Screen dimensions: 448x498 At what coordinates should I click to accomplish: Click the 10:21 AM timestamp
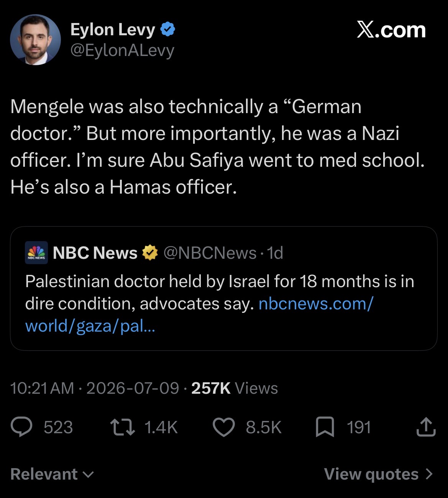point(42,388)
